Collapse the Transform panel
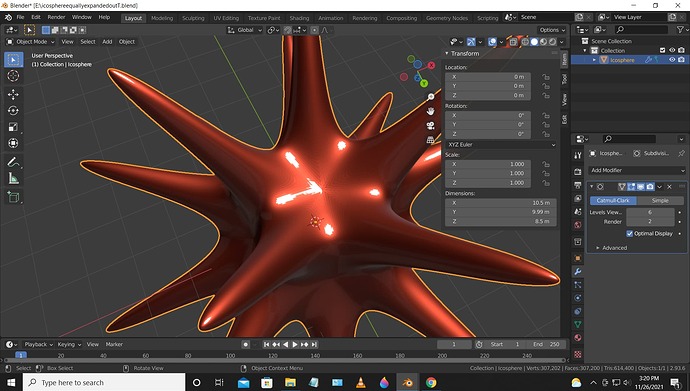This screenshot has width=690, height=391. (447, 53)
